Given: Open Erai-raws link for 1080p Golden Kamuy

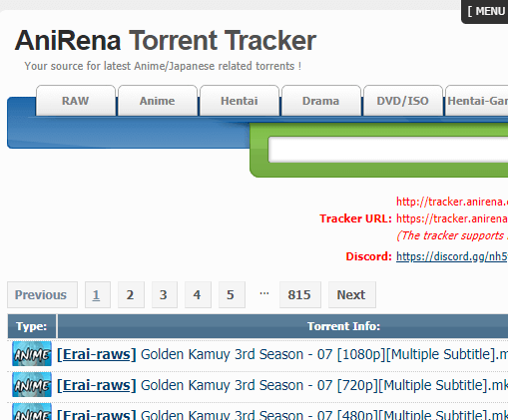Looking at the screenshot, I should tap(97, 354).
